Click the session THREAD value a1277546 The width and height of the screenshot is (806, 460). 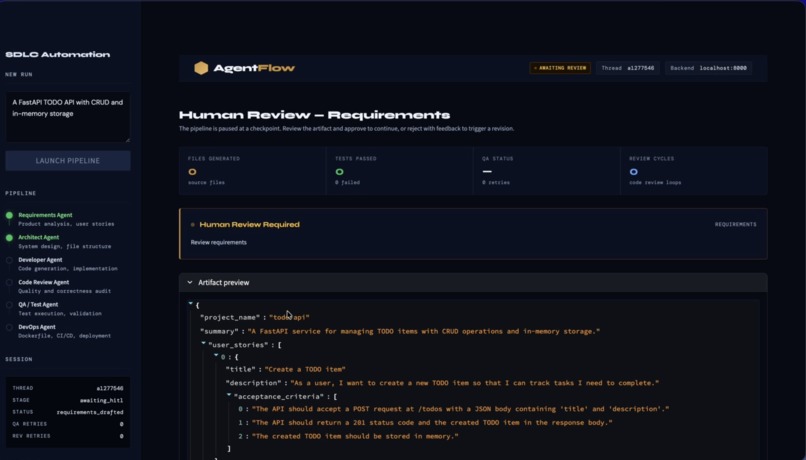[109, 389]
